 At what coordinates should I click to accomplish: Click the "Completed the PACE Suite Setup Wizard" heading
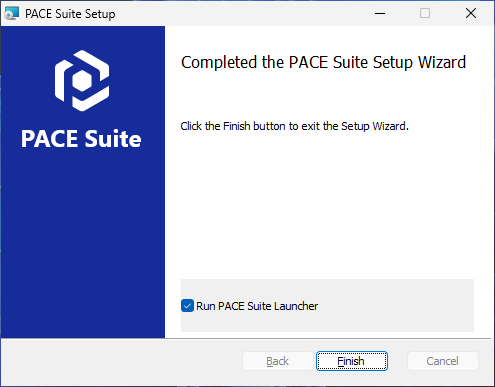(x=323, y=62)
